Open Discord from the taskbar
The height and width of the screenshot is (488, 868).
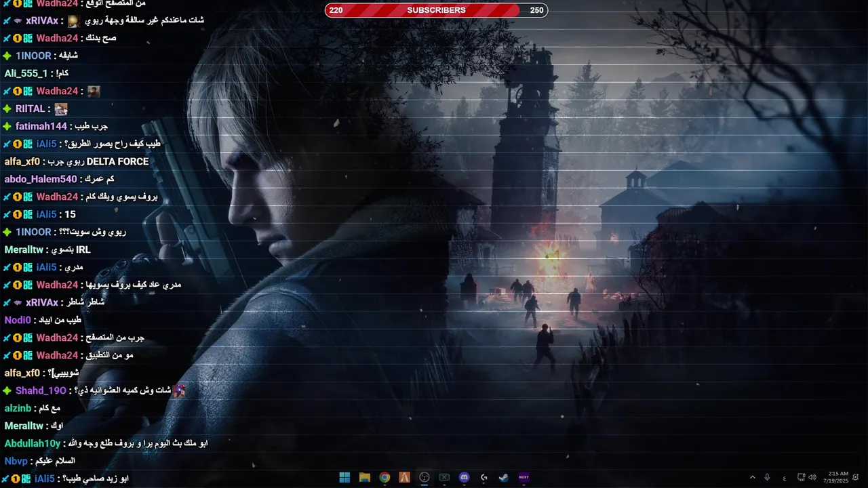coord(464,477)
